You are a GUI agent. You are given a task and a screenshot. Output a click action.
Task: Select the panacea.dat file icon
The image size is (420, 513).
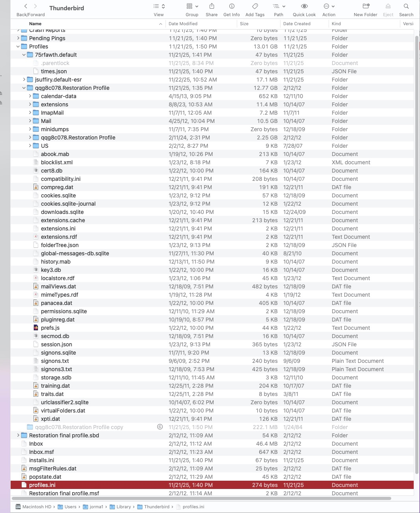click(36, 303)
